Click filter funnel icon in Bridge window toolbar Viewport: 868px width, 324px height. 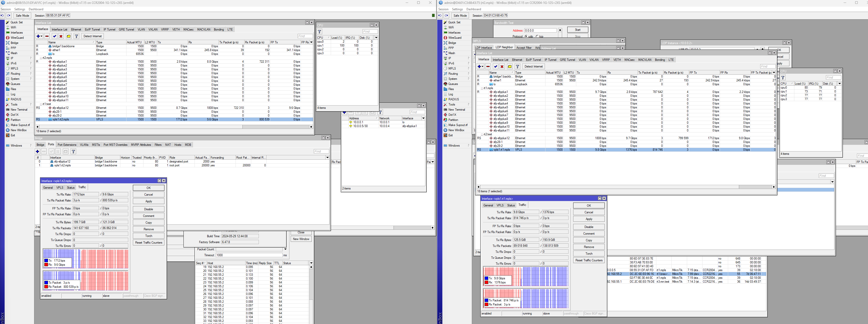point(73,151)
